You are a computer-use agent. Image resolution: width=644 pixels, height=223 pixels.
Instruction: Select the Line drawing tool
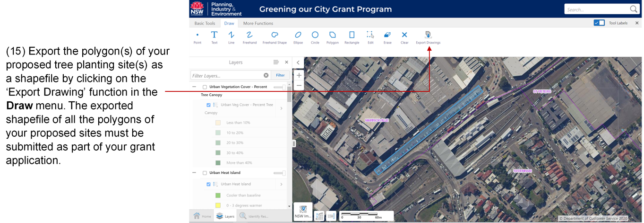(x=231, y=37)
